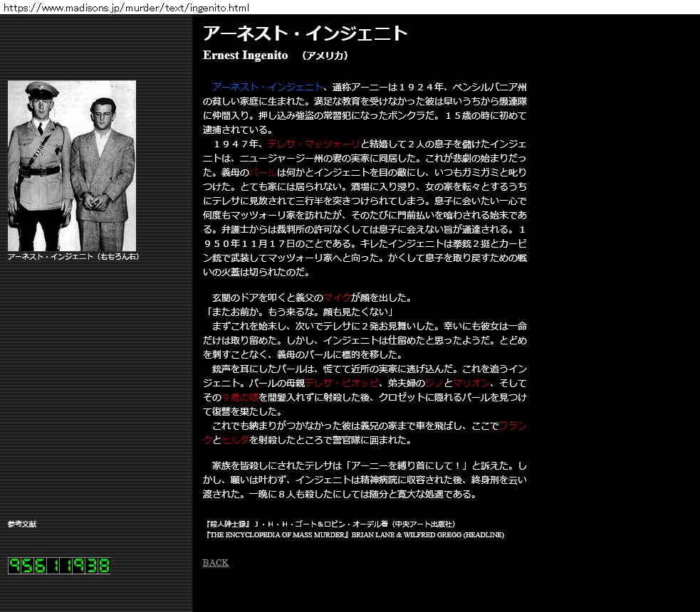Go back via the BACK link
Viewport: 700px width, 612px height.
pyautogui.click(x=216, y=563)
